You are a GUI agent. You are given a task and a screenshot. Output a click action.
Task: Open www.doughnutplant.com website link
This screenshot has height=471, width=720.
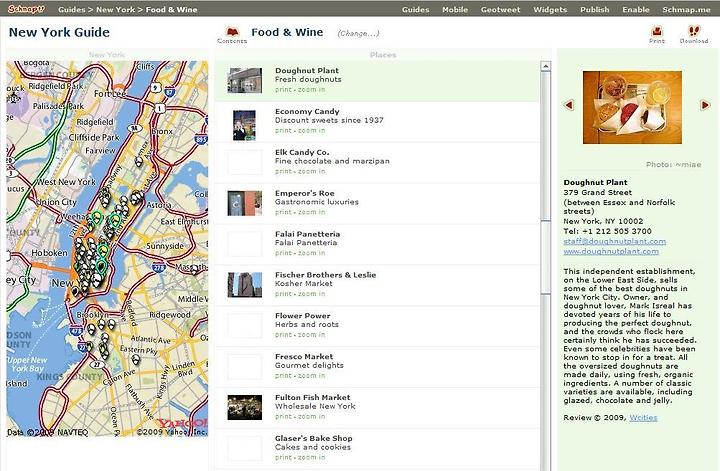611,252
